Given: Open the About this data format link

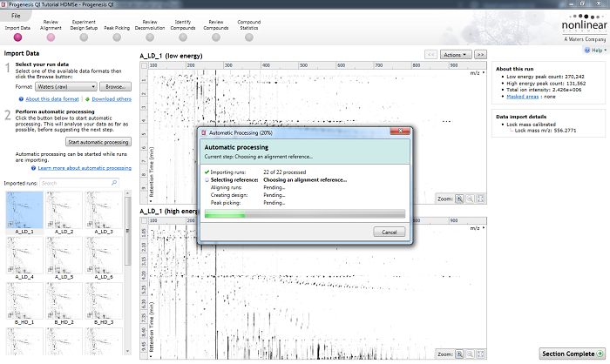Looking at the screenshot, I should (52, 99).
